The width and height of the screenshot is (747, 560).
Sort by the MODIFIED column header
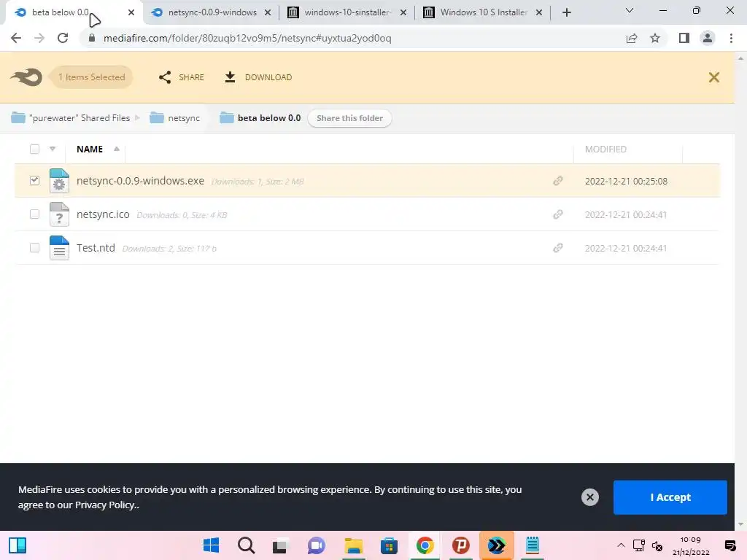point(605,149)
